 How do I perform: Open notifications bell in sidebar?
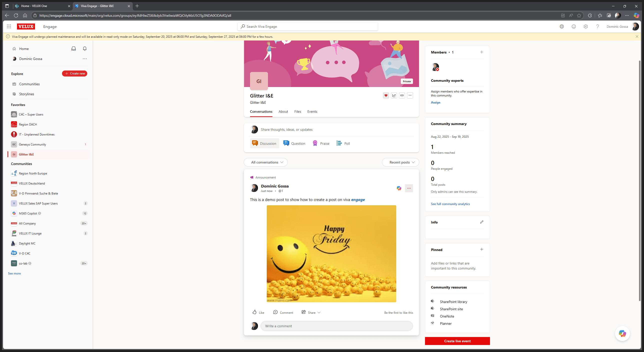(x=85, y=49)
